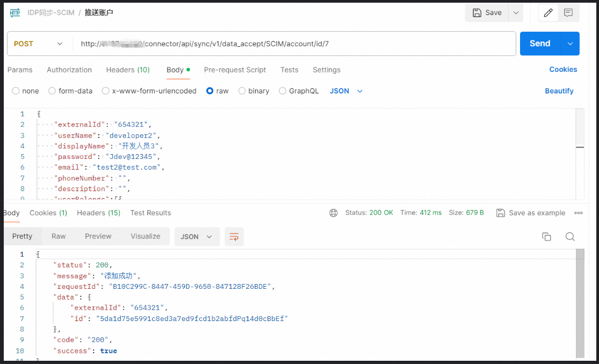Click the pencil edit icon
Screen dimensions: 599x364
point(548,13)
